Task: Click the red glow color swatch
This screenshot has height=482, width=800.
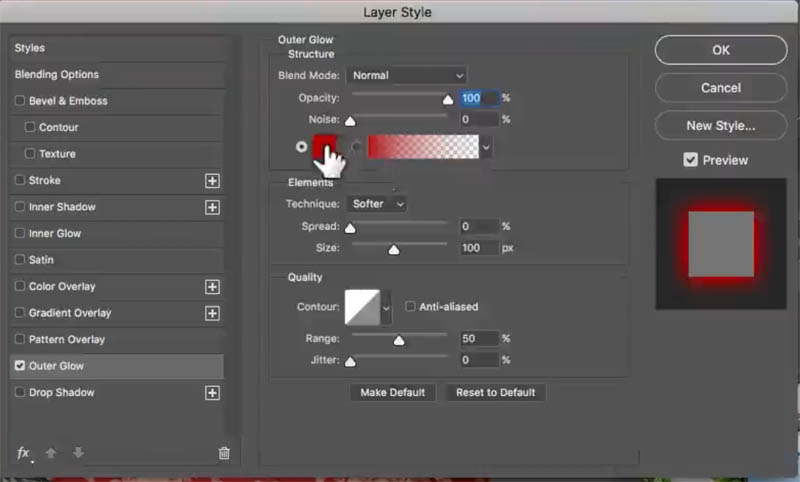Action: (x=325, y=147)
